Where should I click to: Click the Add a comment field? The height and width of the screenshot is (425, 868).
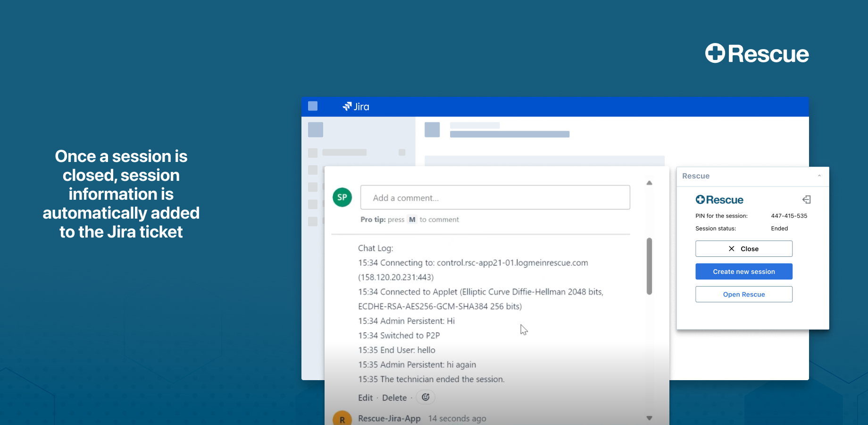point(495,197)
